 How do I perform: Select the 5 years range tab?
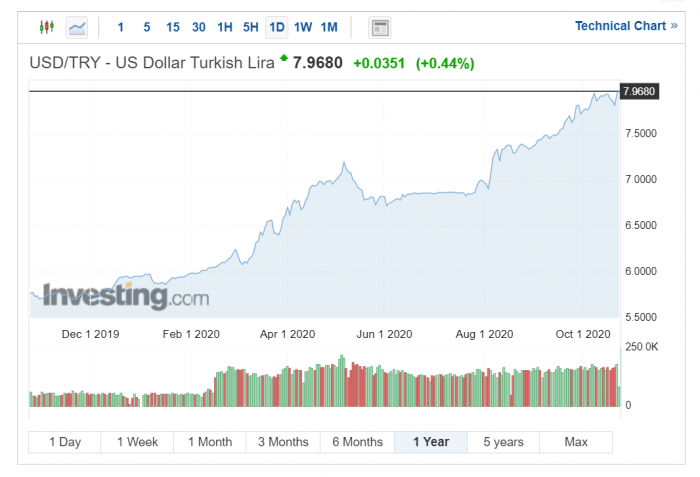503,442
